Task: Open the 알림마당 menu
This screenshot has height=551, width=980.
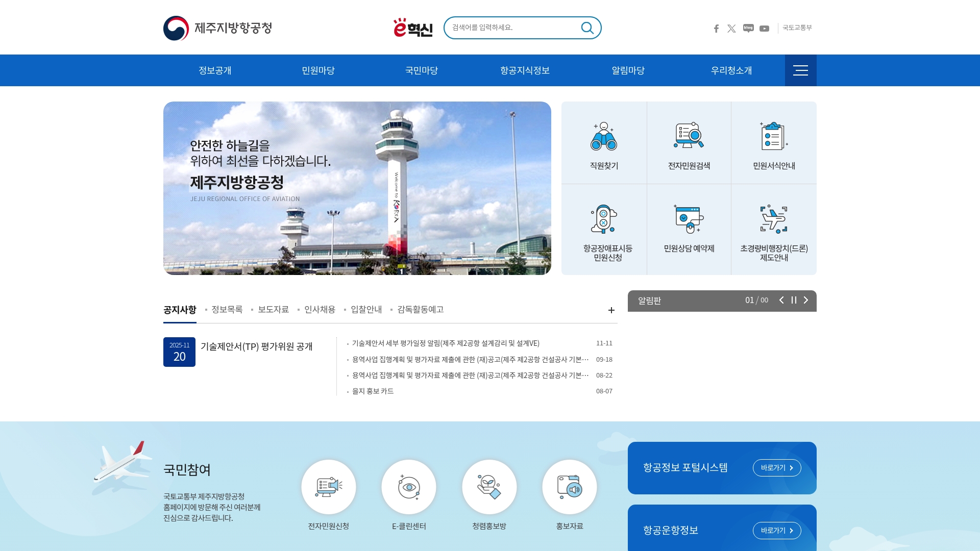Action: tap(628, 70)
